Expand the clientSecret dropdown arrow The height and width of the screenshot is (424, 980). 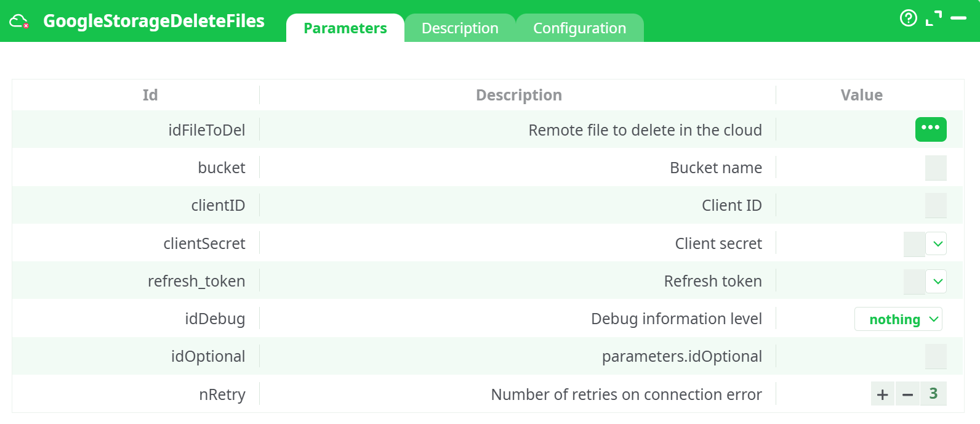pos(936,244)
